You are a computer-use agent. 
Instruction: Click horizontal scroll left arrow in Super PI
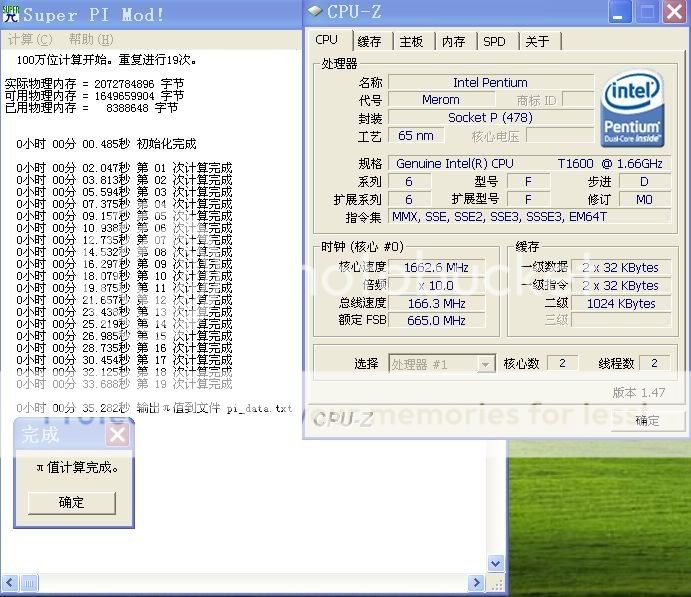point(10,584)
